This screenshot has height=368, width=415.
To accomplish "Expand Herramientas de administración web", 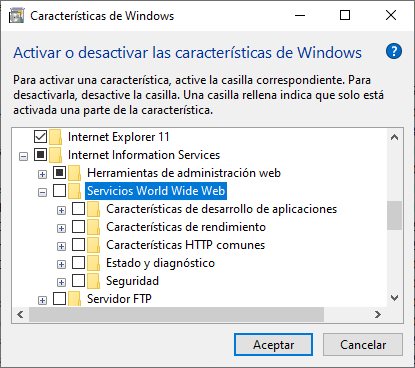I will click(x=42, y=174).
